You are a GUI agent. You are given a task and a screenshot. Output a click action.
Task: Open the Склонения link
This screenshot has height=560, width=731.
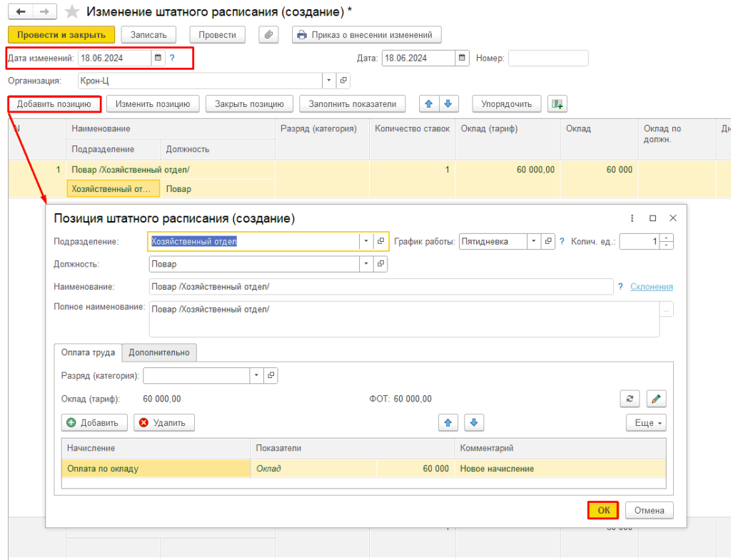click(651, 287)
